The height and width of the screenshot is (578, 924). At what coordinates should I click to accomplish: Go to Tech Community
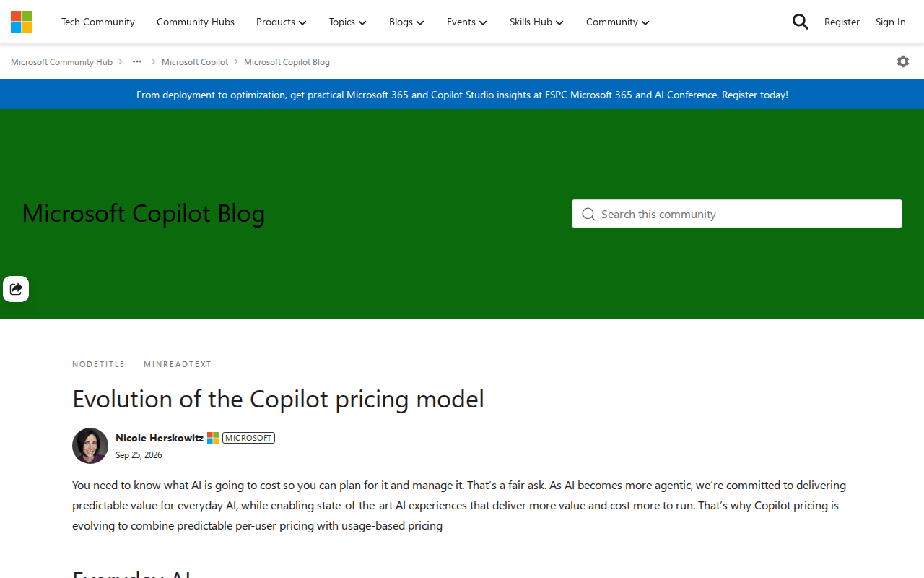[x=98, y=22]
